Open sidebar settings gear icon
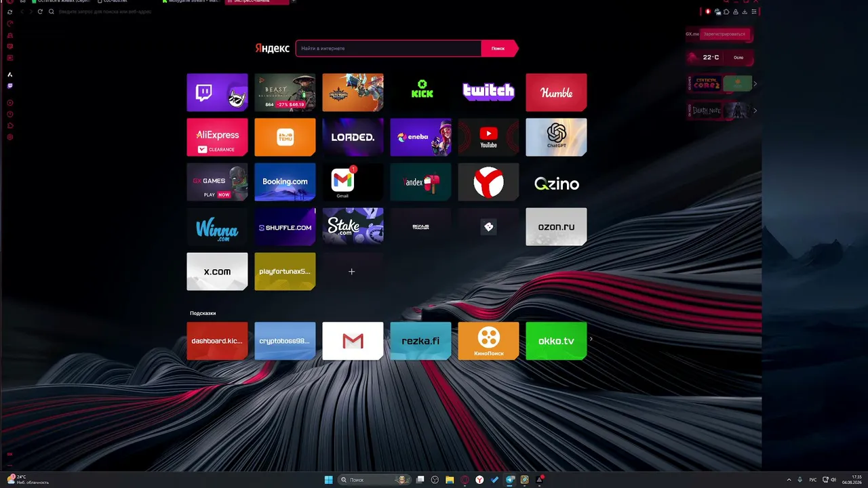868x488 pixels. (x=9, y=137)
